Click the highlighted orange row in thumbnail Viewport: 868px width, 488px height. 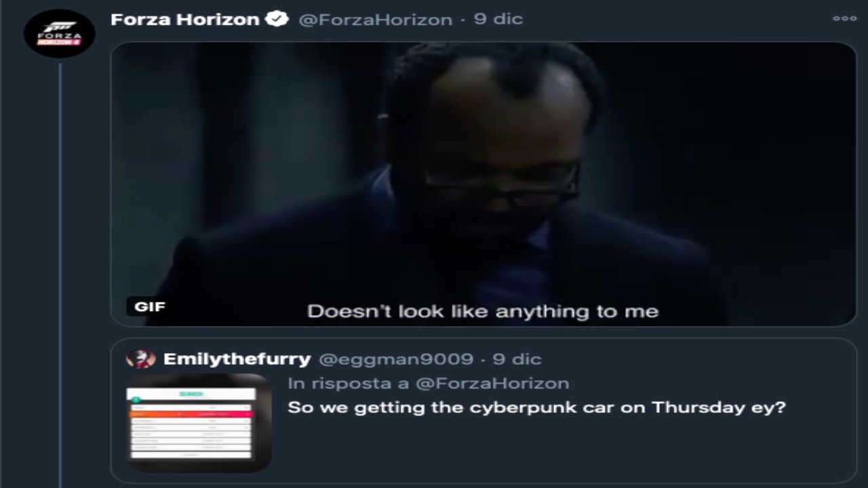click(191, 413)
